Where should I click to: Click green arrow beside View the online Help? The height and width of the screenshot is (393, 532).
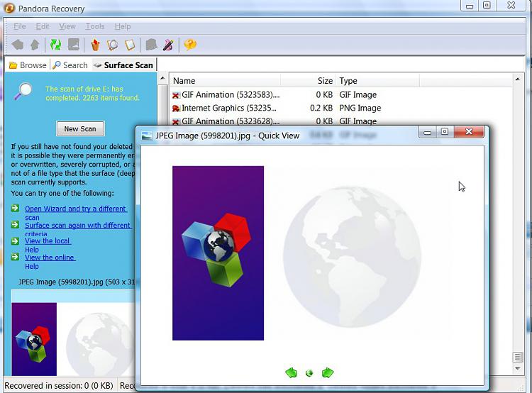coord(15,257)
